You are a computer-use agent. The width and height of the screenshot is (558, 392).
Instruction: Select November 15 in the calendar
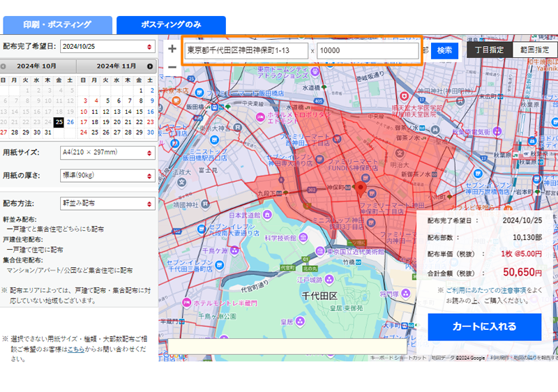click(x=139, y=111)
